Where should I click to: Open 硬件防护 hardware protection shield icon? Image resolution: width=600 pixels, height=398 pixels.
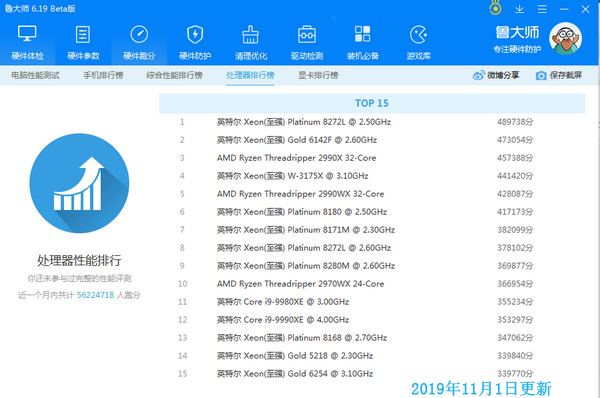pos(195,34)
